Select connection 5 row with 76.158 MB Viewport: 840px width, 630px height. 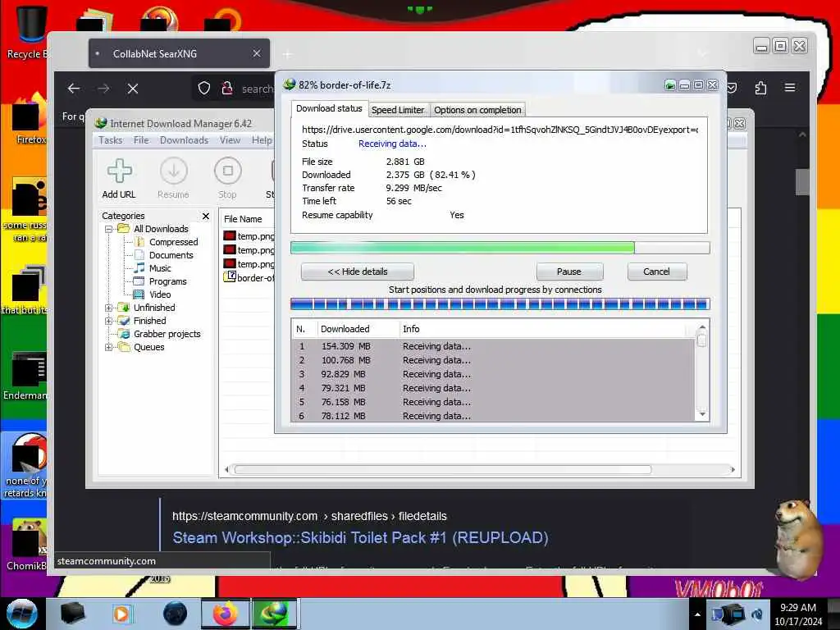[x=493, y=402]
